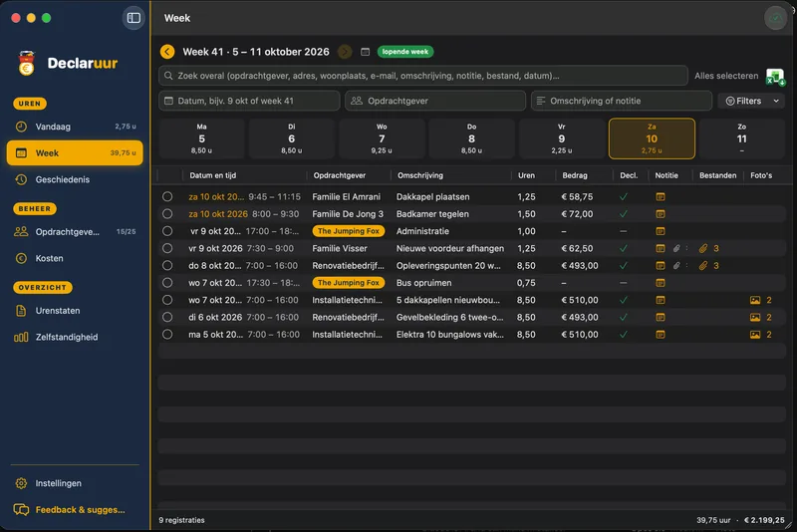
Task: Focus the Omschrijving of notitie field
Action: click(621, 101)
